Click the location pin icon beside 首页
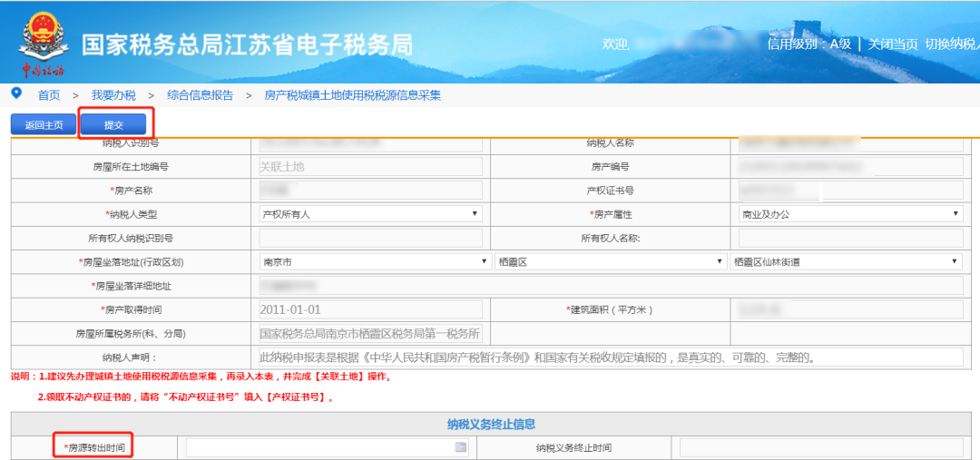 pyautogui.click(x=15, y=93)
